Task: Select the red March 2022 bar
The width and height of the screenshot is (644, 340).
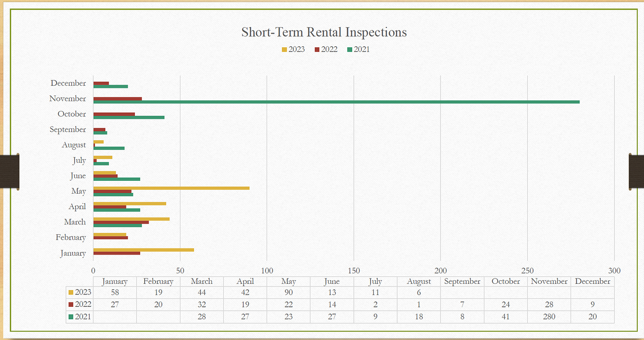Action: coord(121,222)
